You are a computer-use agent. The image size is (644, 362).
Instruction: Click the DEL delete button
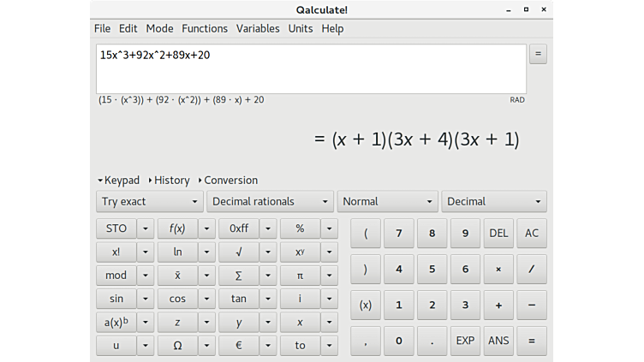point(498,233)
